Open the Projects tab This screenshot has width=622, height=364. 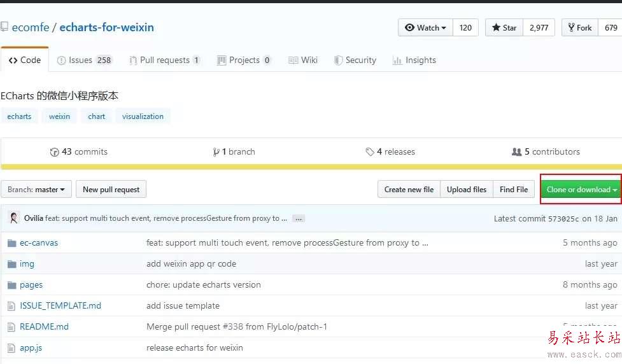pos(244,60)
